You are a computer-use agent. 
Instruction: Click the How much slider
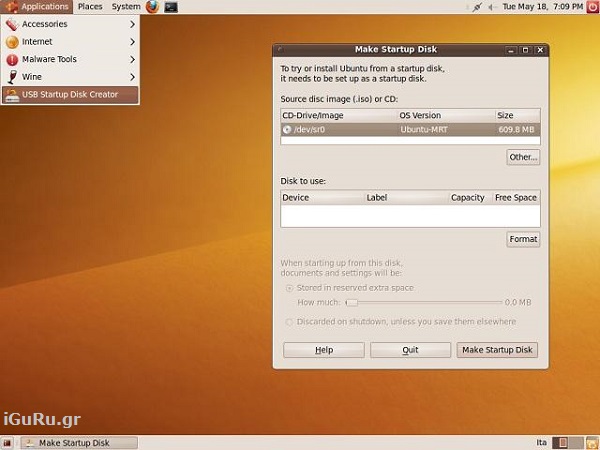[424, 302]
